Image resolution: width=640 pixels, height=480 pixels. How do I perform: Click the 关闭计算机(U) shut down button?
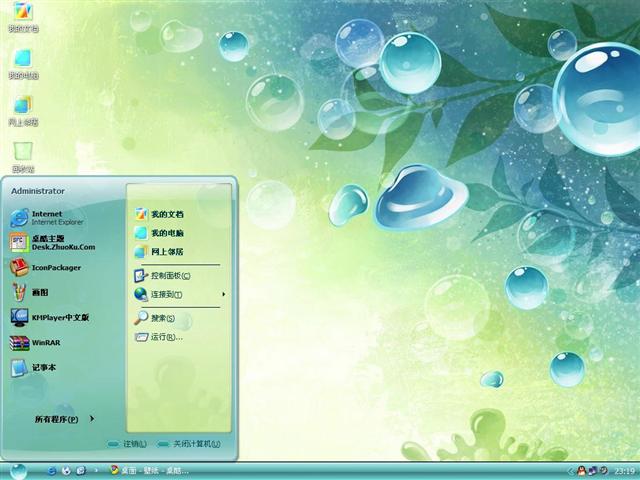(189, 444)
